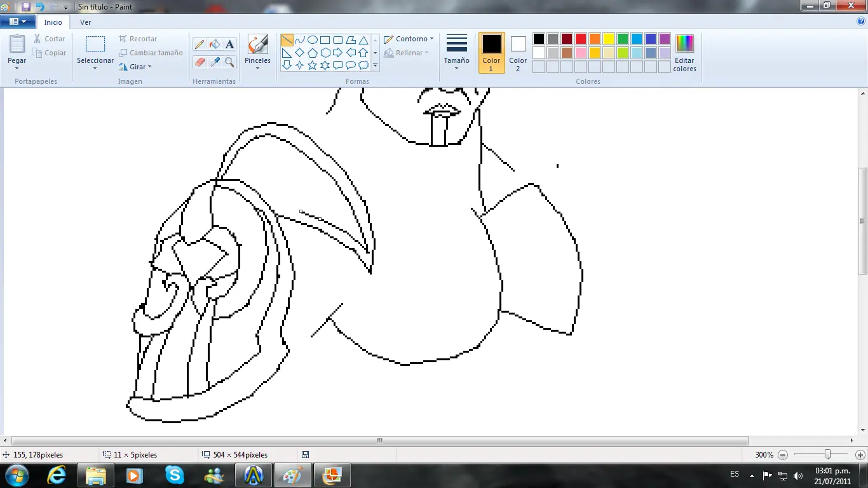
Task: Choose the Four-point star shape
Action: tap(300, 65)
